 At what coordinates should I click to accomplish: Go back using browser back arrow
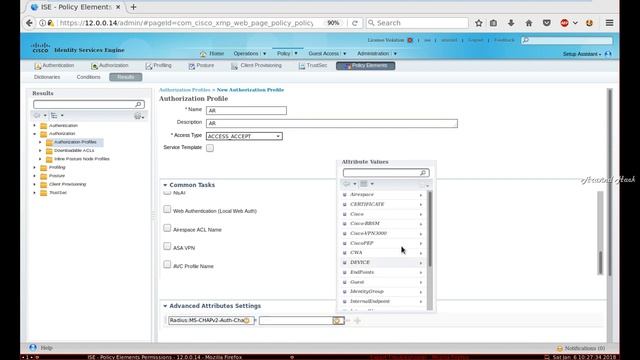point(29,23)
